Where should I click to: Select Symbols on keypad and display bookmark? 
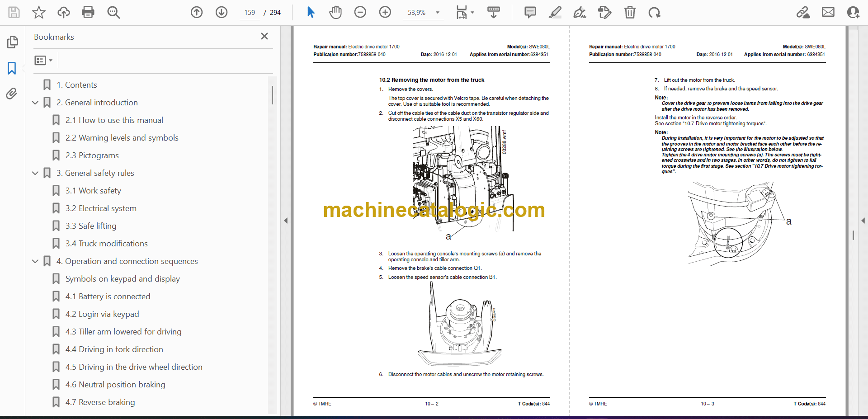tap(123, 279)
